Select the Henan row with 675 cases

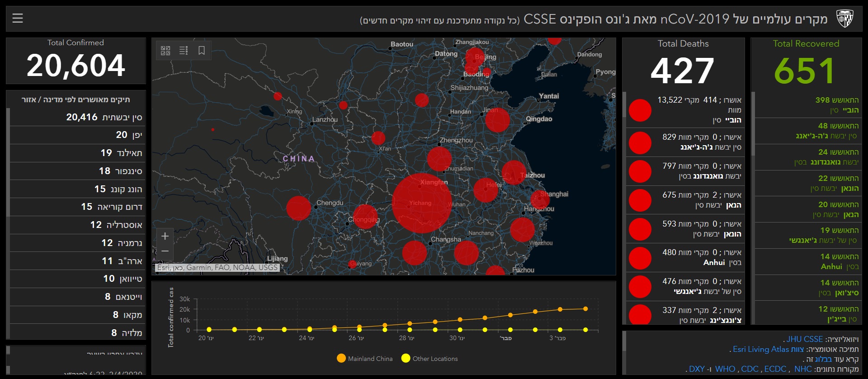tap(684, 200)
